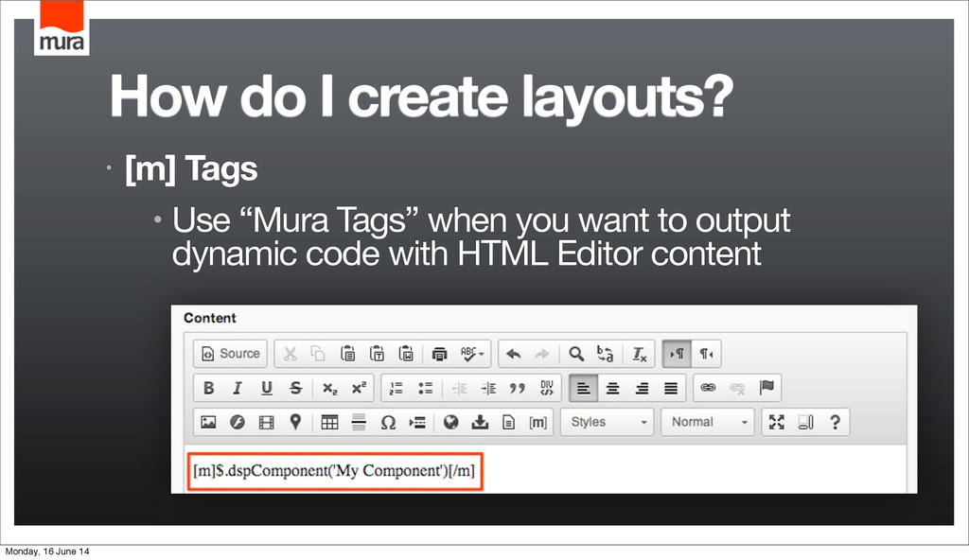
Task: Click the Cut scissors icon
Action: coord(290,354)
